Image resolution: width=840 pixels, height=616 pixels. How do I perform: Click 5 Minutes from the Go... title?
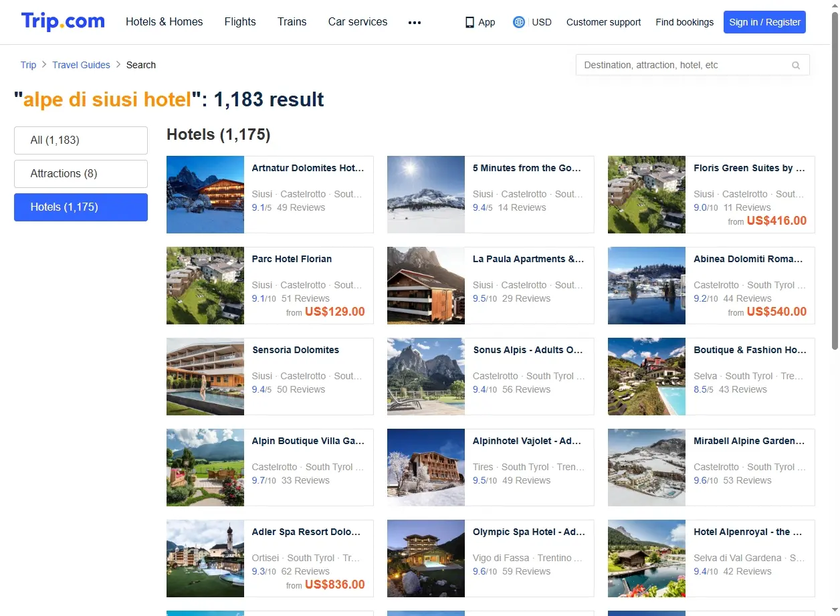(527, 168)
